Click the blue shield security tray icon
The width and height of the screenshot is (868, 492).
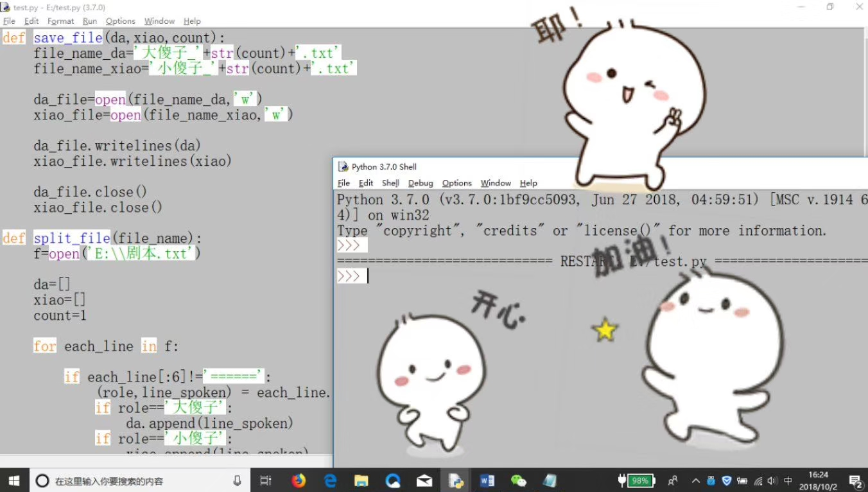(727, 480)
